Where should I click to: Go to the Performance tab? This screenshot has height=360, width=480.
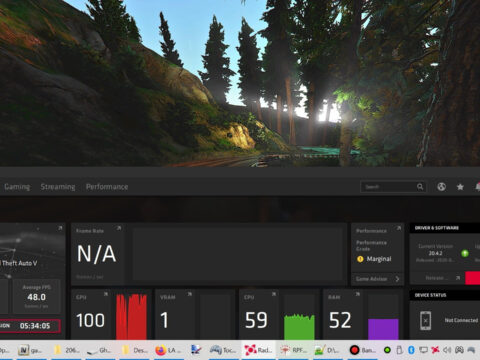point(107,187)
